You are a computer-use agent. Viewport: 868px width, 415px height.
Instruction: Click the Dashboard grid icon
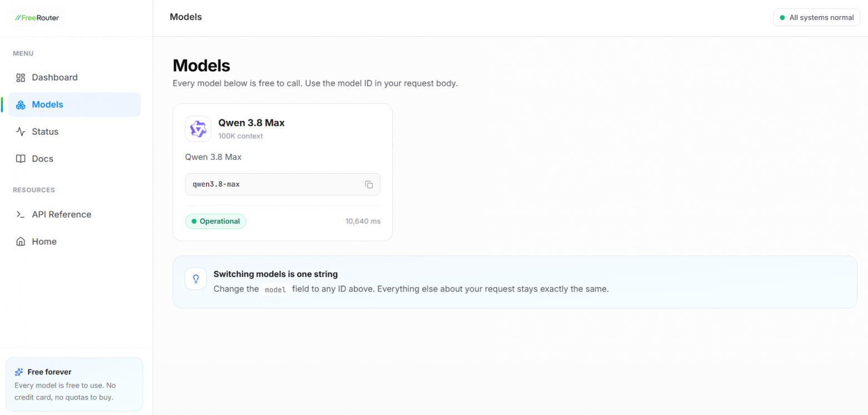point(21,77)
